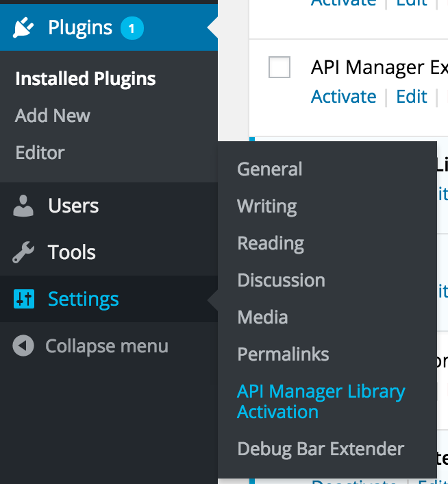Open Installed Plugins submenu item
This screenshot has height=484, width=448.
click(86, 78)
